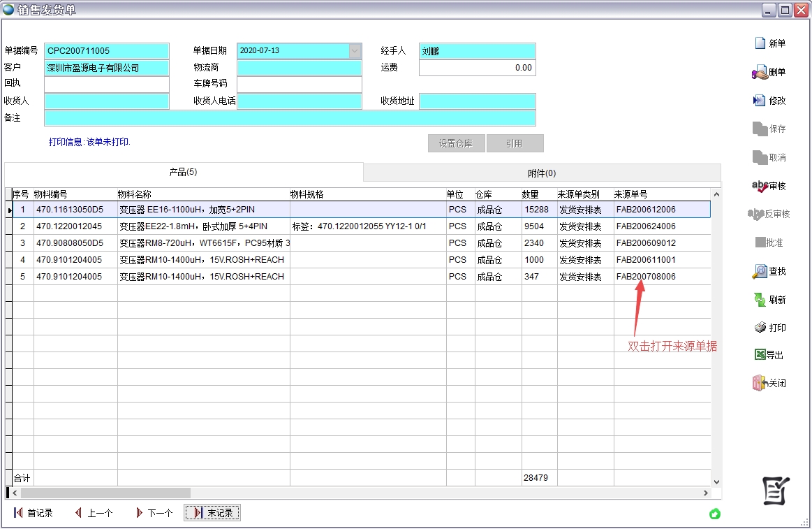Go to 下一个 (next record)

pos(154,513)
